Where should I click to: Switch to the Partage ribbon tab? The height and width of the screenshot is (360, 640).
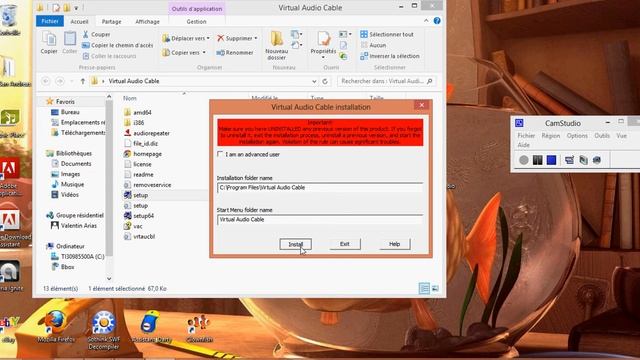coord(111,22)
